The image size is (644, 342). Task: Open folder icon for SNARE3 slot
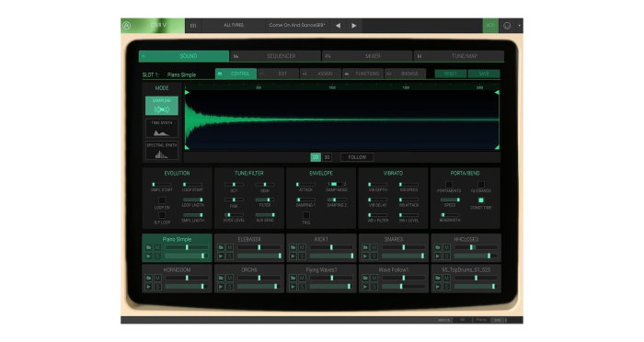(x=365, y=247)
